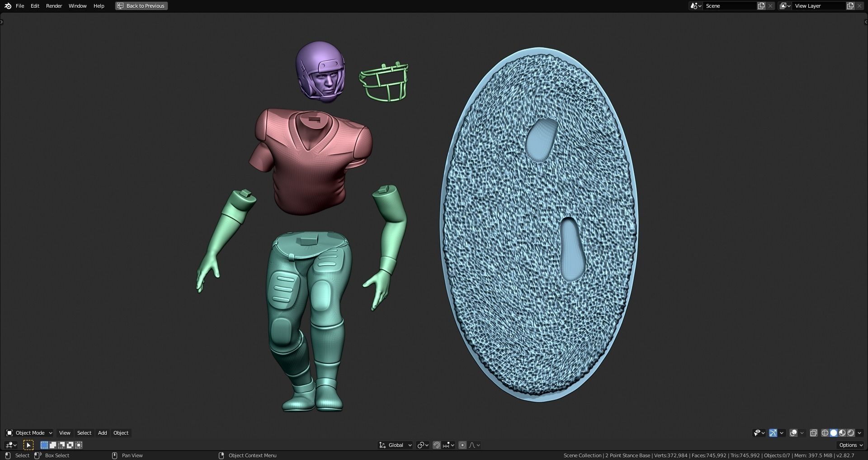Open the proportional falloff dropdown
The image size is (868, 460).
[x=474, y=445]
